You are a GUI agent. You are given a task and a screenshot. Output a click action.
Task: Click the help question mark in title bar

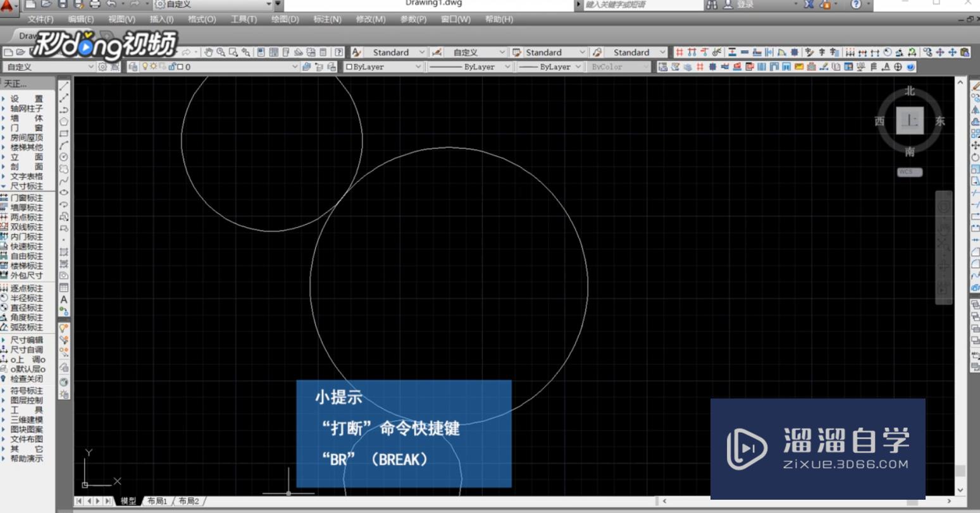[856, 4]
